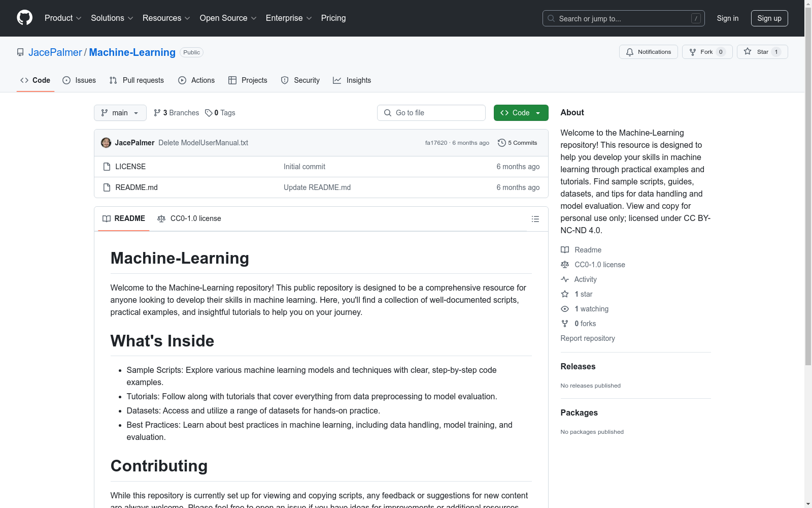The image size is (812, 508).
Task: Click the slash shortcut key icon in search
Action: (696, 18)
